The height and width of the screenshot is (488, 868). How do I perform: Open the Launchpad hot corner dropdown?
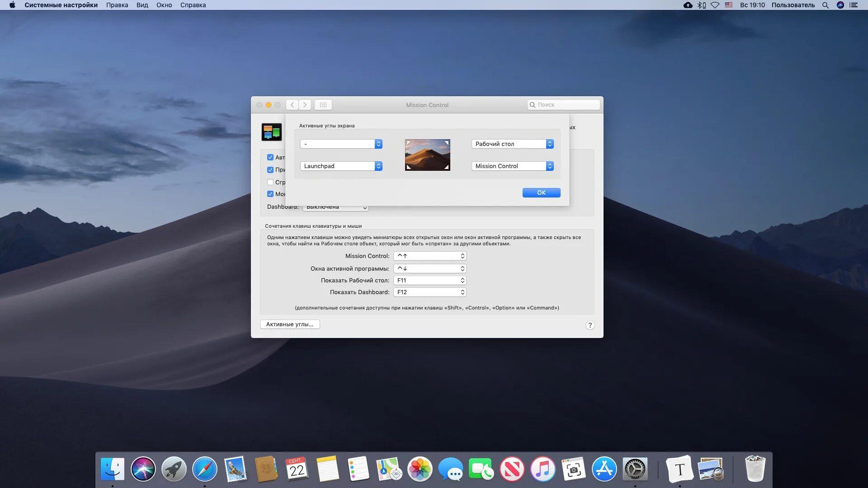341,166
